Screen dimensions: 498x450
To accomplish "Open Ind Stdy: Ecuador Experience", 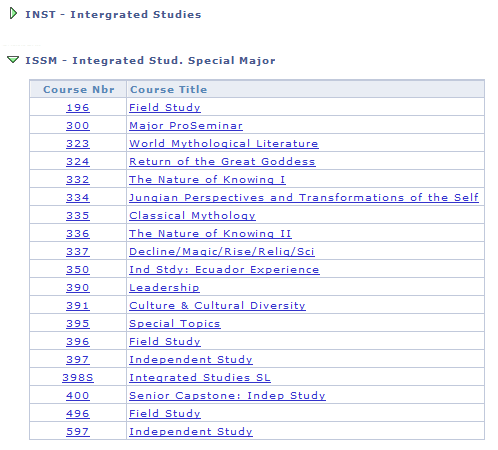I will [x=224, y=270].
